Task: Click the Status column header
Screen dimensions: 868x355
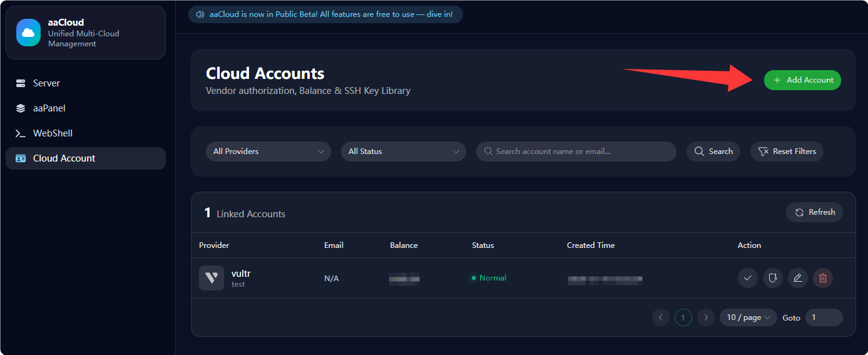Action: pyautogui.click(x=483, y=245)
